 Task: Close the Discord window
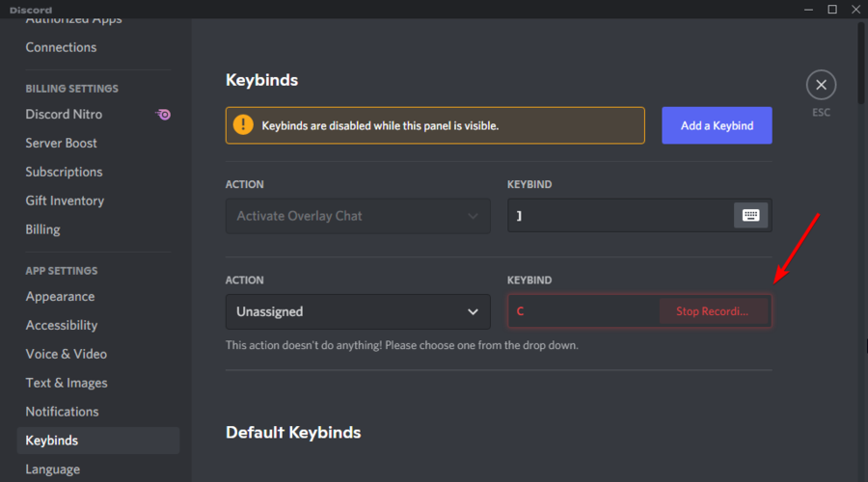coord(855,10)
